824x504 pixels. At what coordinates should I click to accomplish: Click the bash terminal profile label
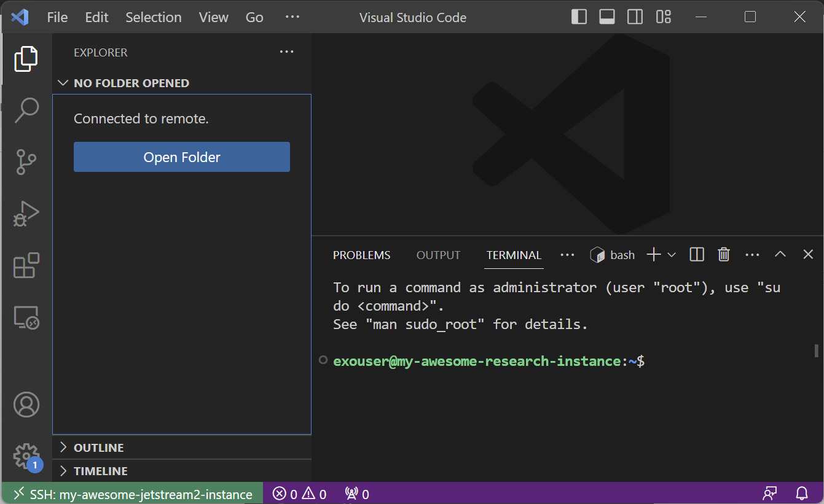click(x=612, y=255)
